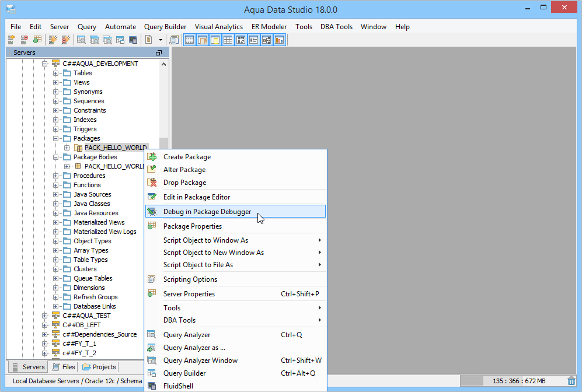Image resolution: width=582 pixels, height=392 pixels.
Task: Choose Alter Package from context menu
Action: click(236, 170)
